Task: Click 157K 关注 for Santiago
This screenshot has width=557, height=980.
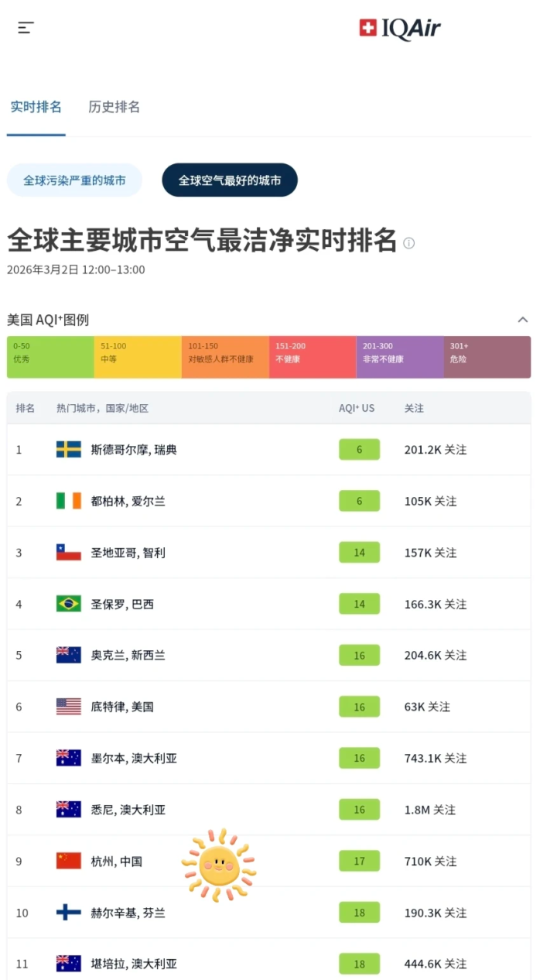Action: tap(431, 553)
